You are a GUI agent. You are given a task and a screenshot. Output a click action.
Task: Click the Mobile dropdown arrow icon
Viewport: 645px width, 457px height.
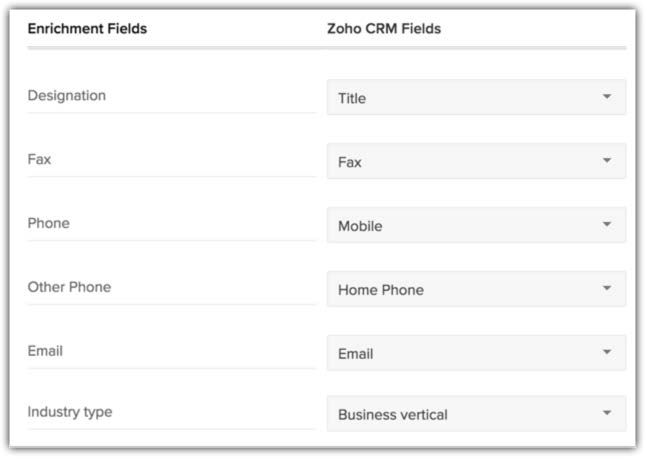607,225
